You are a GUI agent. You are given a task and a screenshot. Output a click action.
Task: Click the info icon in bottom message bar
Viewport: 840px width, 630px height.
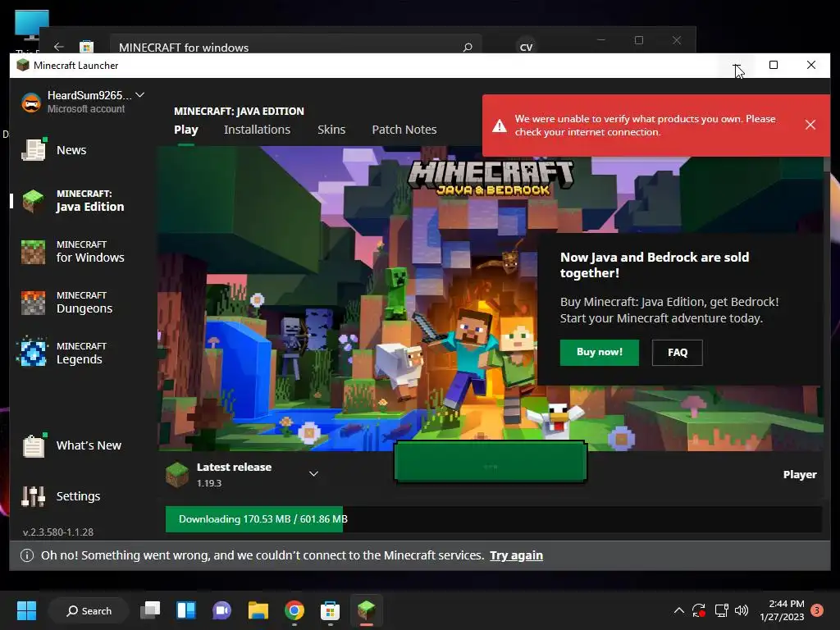click(x=27, y=555)
